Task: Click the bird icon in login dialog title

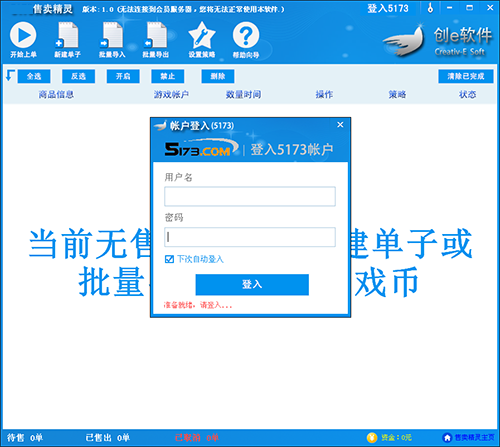Action: 160,126
